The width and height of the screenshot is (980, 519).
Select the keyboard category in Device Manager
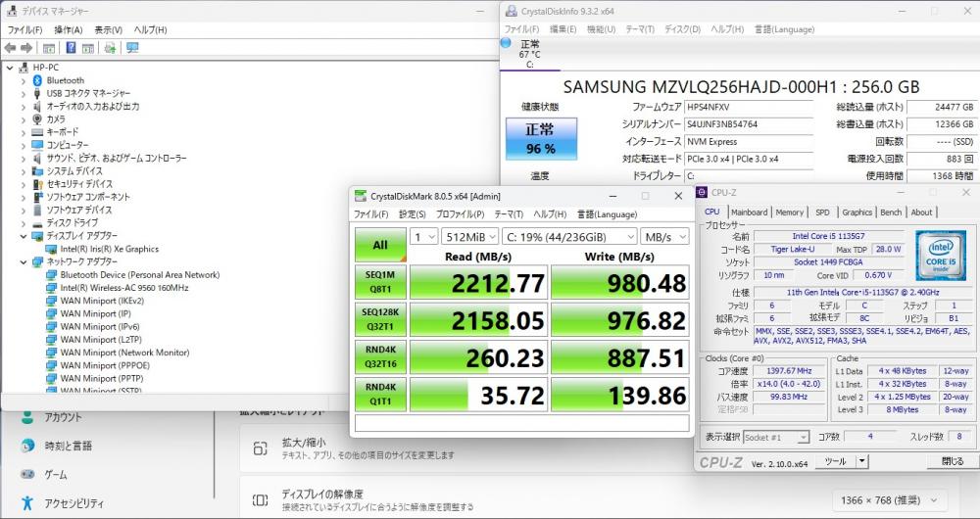coord(63,132)
